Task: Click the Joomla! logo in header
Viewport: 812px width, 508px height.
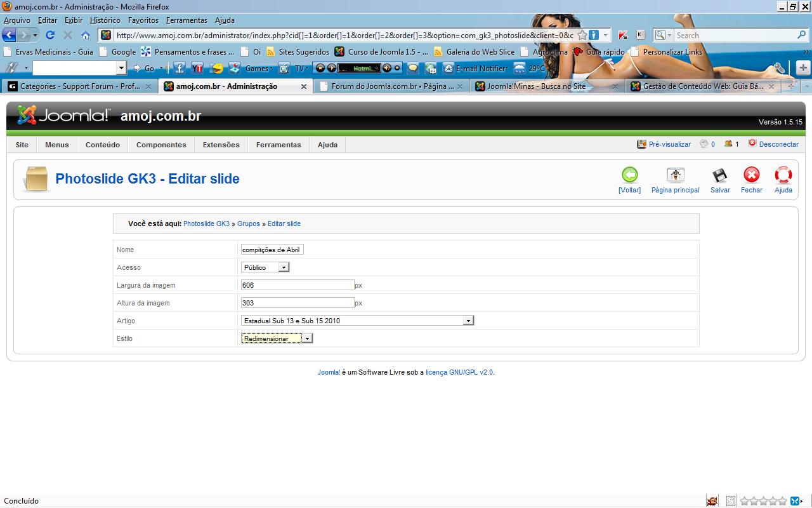Action: coord(63,115)
